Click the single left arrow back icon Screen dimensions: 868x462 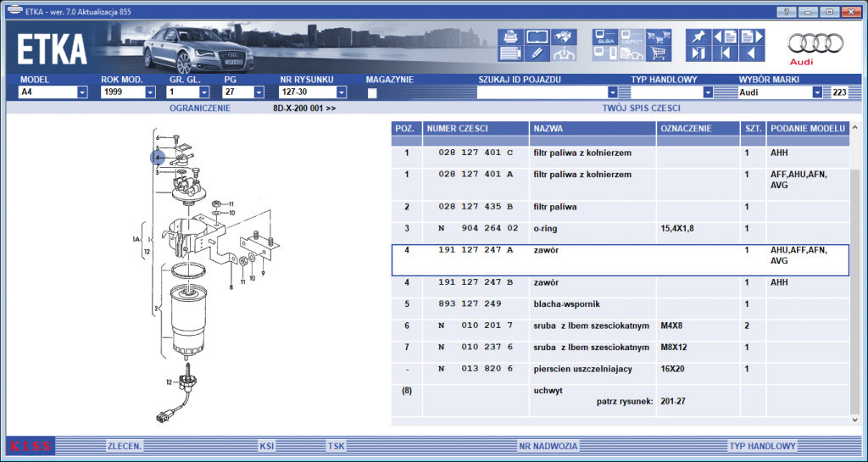coord(752,53)
